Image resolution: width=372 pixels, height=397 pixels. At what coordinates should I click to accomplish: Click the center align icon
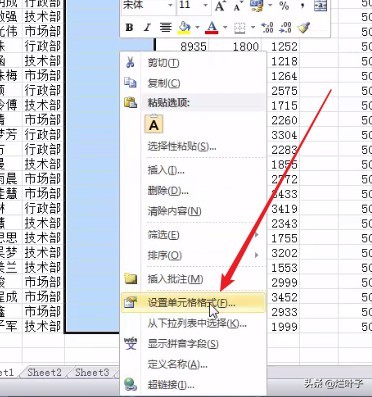(x=165, y=27)
